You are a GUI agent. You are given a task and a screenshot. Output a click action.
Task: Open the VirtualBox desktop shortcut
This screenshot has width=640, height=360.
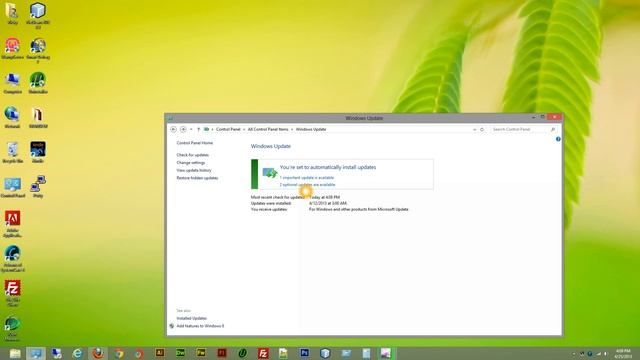(x=38, y=16)
